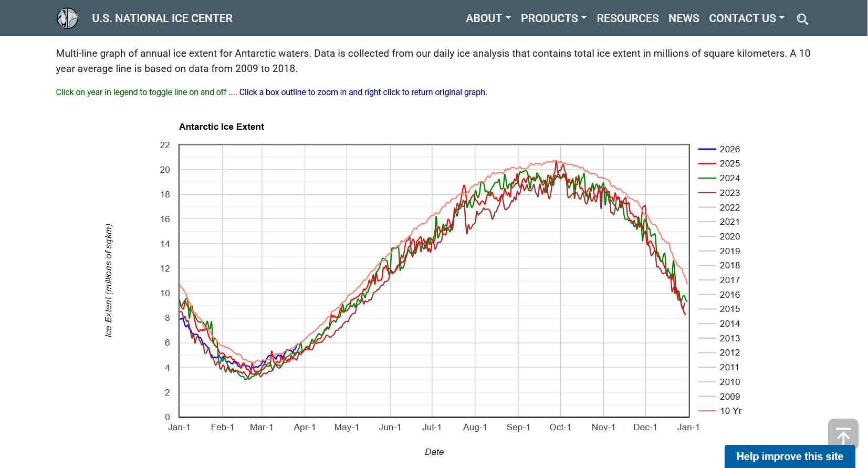868x468 pixels.
Task: Click the red 2025 color line swatch
Action: pyautogui.click(x=707, y=164)
